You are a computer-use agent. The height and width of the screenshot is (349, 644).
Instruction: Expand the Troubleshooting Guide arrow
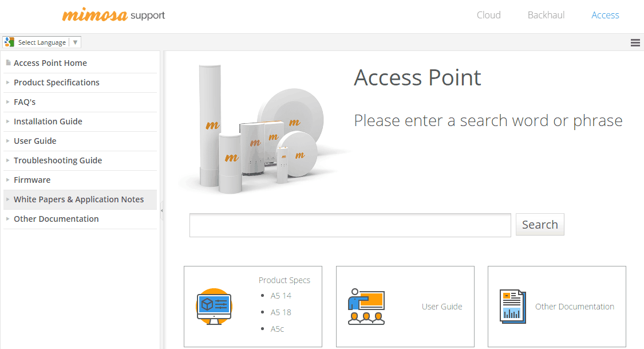coord(8,160)
